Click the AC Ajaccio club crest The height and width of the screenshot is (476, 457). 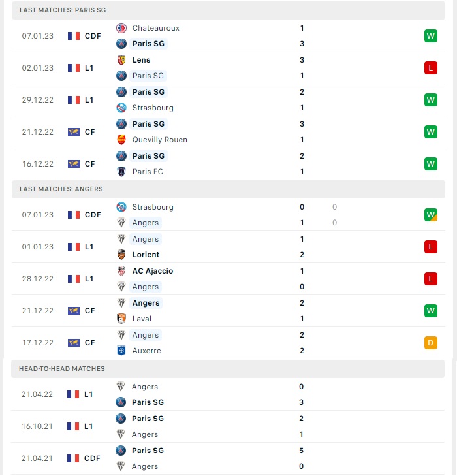tap(121, 271)
